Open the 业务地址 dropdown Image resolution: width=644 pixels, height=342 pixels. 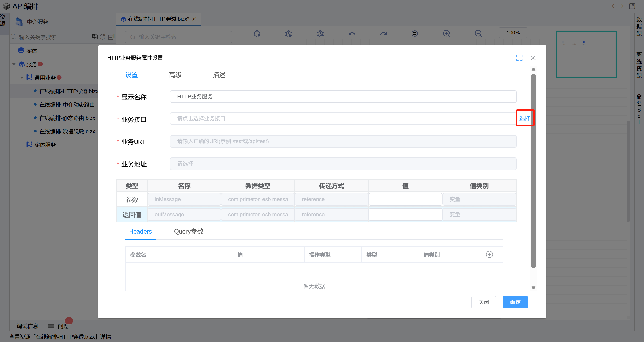tap(343, 164)
